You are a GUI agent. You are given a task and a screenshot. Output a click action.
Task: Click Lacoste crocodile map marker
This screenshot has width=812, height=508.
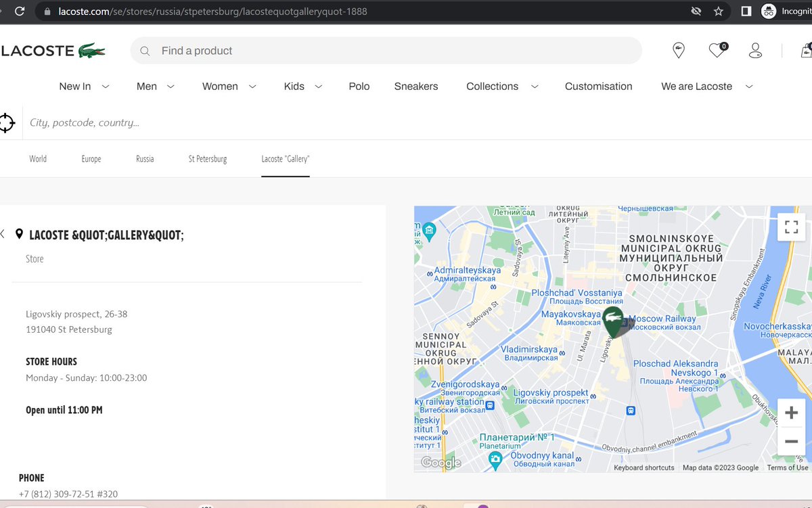614,322
